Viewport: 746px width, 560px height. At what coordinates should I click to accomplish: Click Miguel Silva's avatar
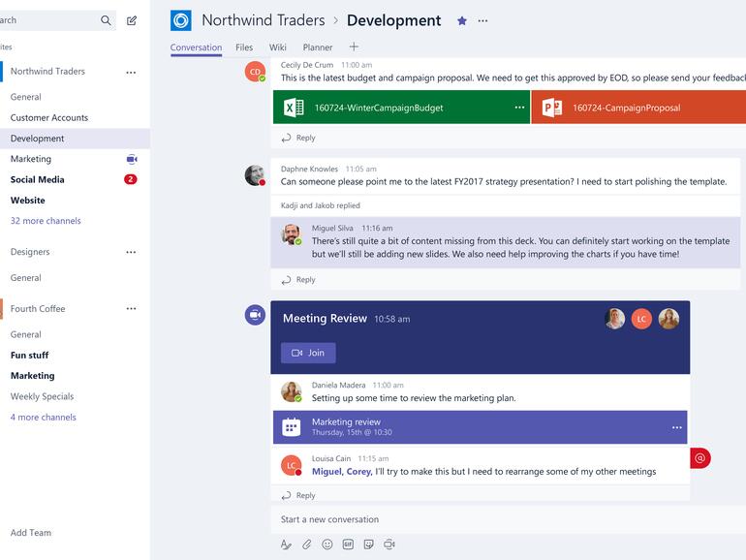click(x=292, y=234)
